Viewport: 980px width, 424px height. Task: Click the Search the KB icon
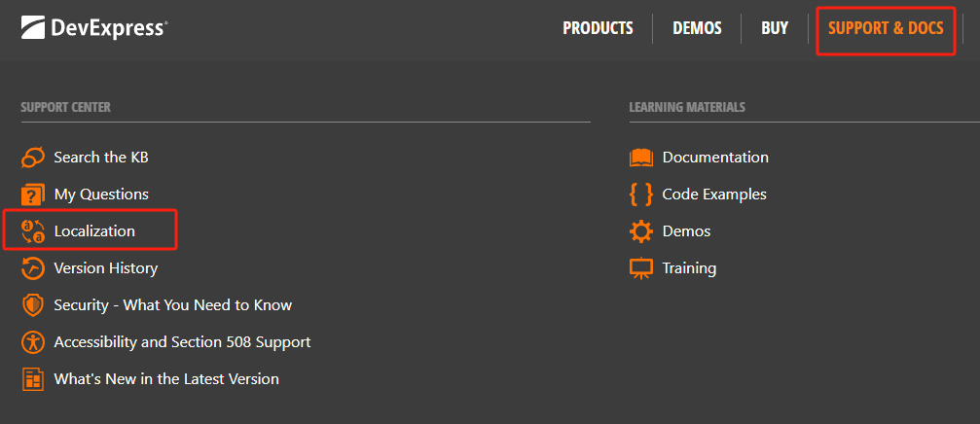point(33,157)
